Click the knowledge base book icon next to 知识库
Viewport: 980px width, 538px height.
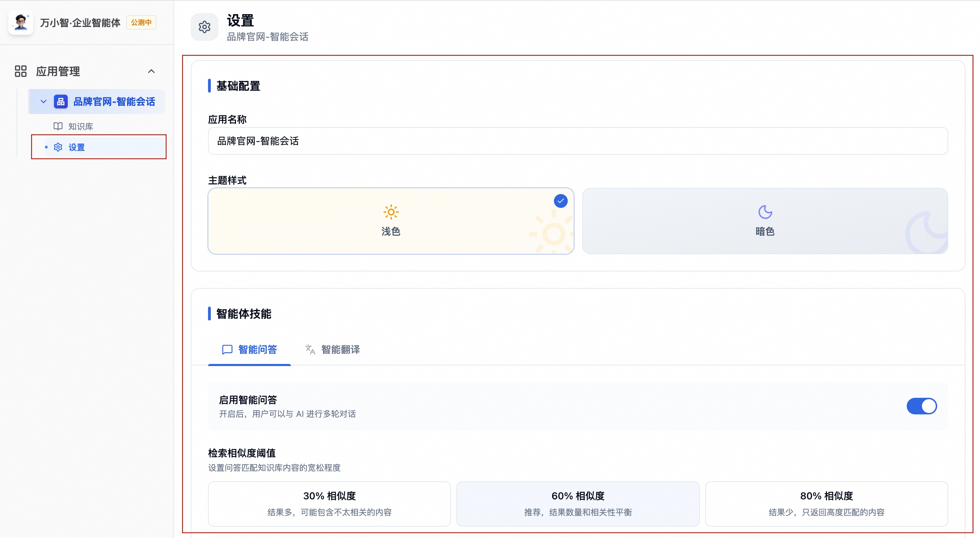tap(58, 126)
